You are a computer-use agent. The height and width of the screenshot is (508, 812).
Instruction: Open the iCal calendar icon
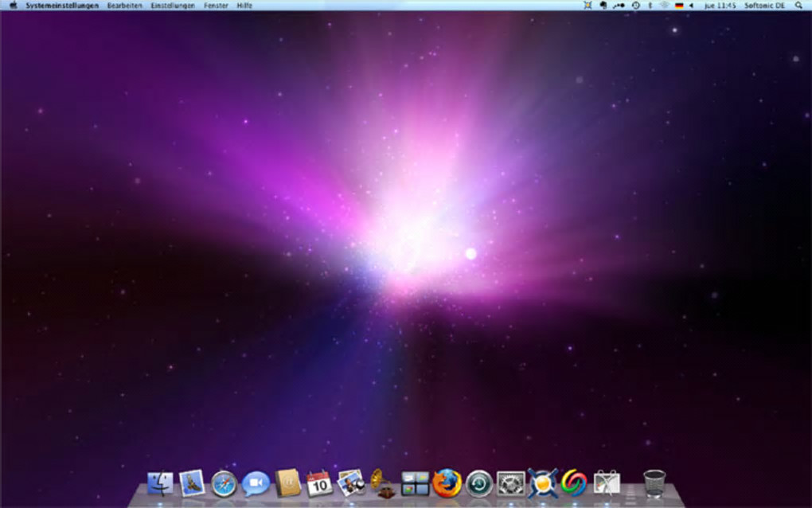click(319, 484)
